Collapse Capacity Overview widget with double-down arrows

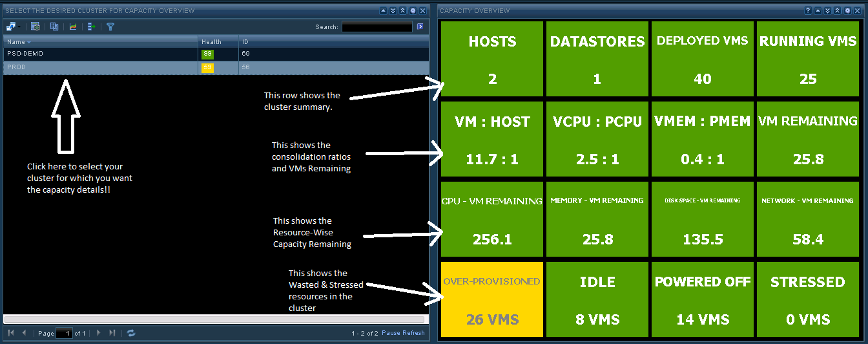[x=827, y=11]
